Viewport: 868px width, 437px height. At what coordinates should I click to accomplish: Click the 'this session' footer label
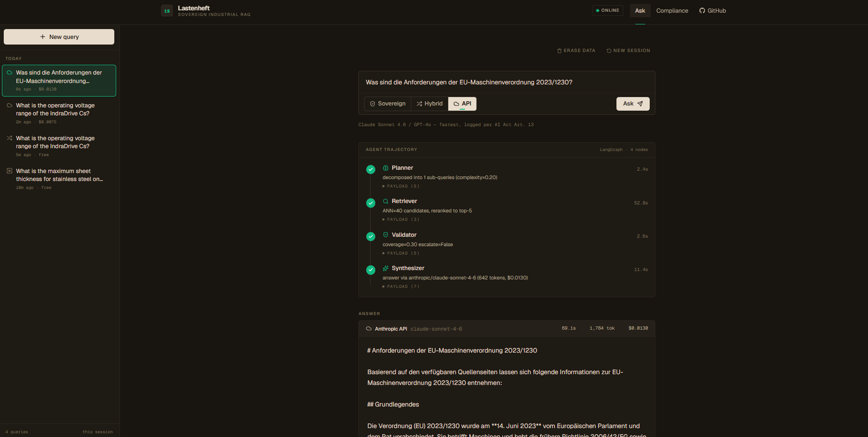[x=97, y=432]
